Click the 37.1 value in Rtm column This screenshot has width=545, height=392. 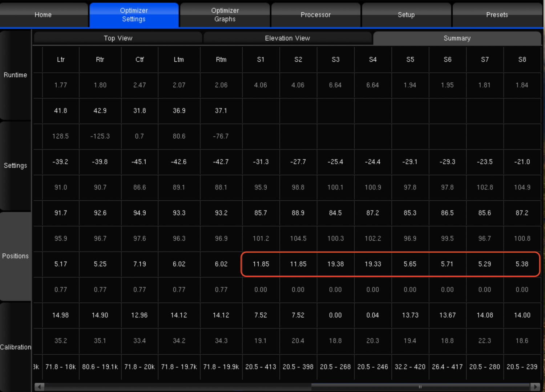point(221,111)
